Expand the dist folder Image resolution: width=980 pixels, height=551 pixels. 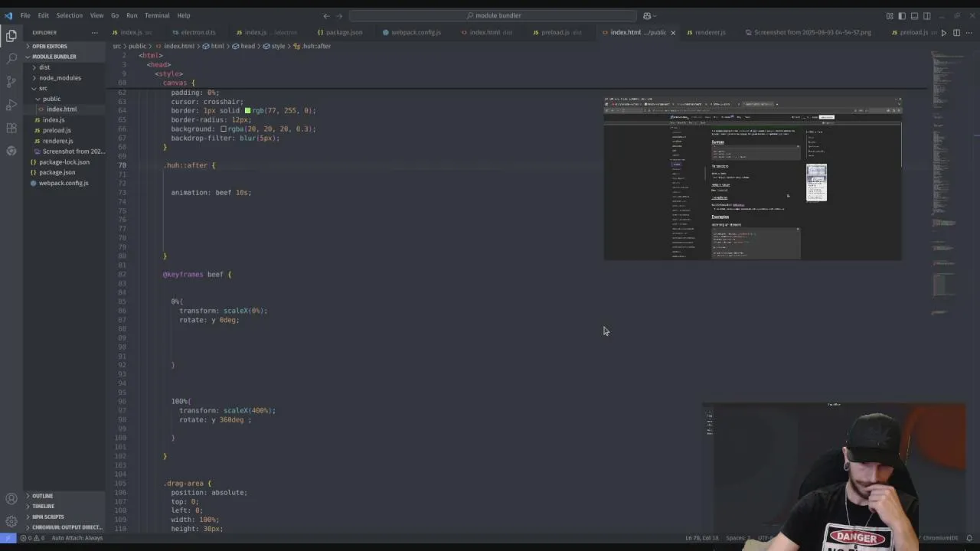(44, 67)
